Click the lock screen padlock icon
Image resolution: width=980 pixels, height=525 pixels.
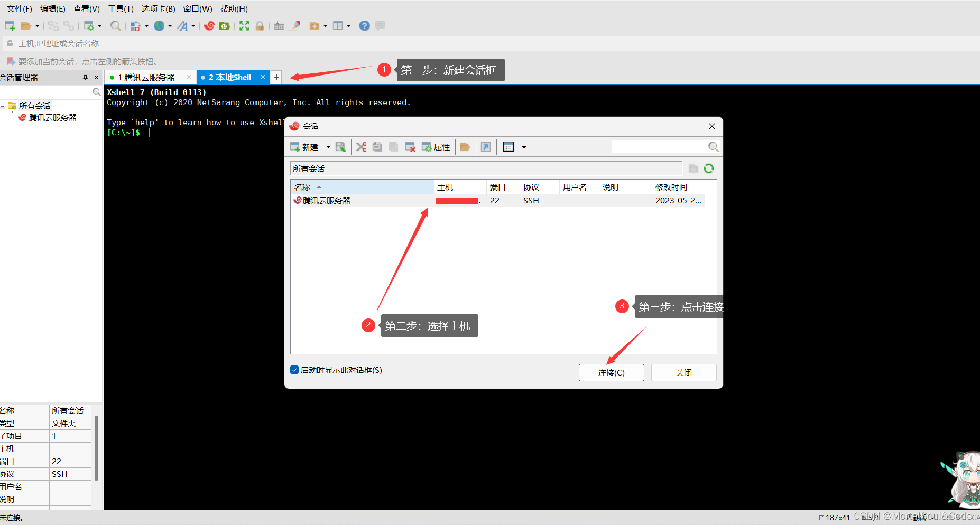tap(260, 26)
